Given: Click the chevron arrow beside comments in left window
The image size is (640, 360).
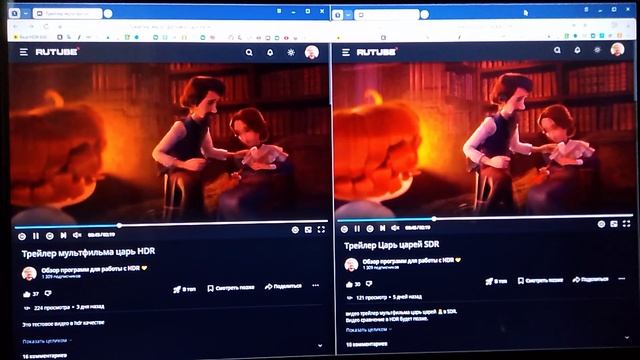Looking at the screenshot, I should point(320,346).
